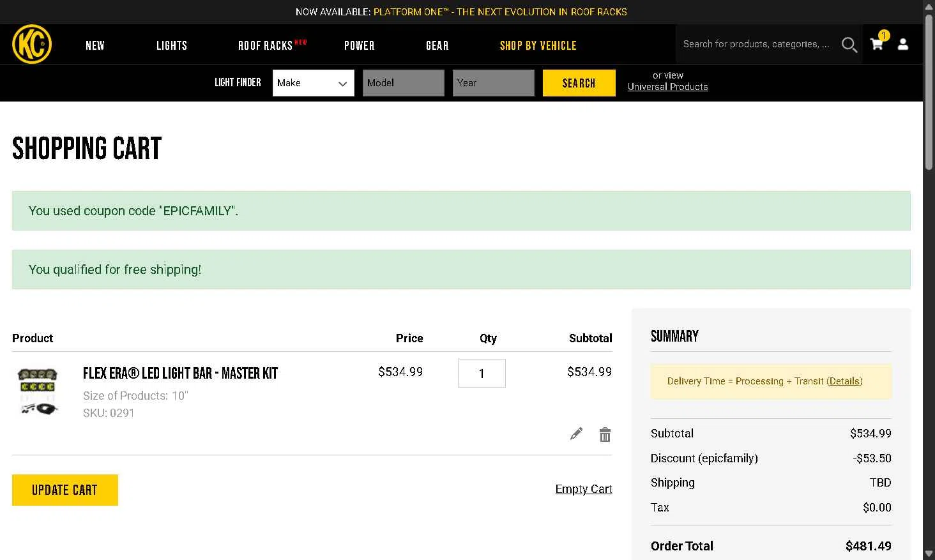Click the scrollbar down arrow
This screenshot has height=560, width=935.
929,553
